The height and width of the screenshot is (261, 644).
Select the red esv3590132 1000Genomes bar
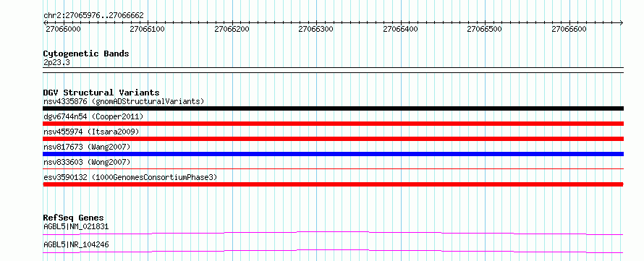pyautogui.click(x=333, y=184)
